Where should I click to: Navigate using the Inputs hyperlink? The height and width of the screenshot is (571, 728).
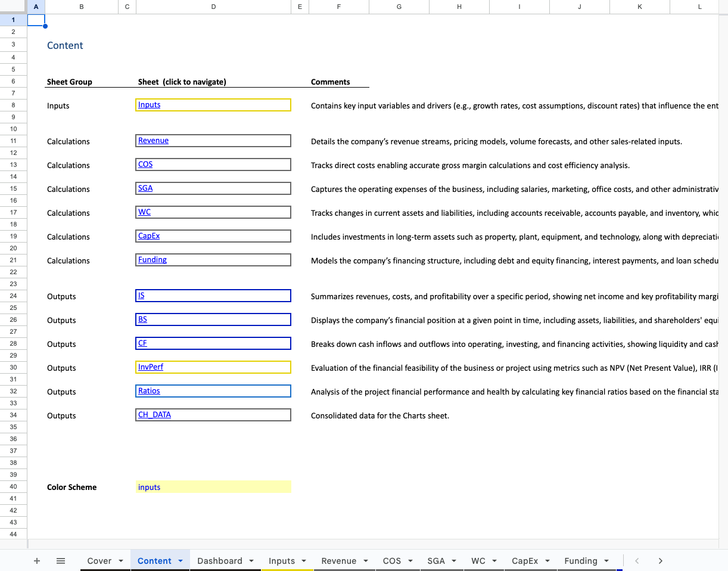[x=148, y=104]
